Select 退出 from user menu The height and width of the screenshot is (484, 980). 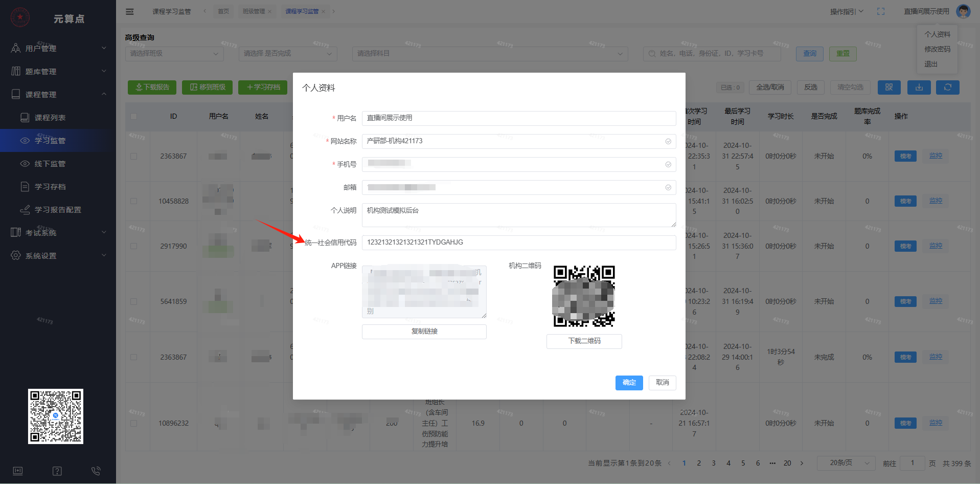[931, 64]
